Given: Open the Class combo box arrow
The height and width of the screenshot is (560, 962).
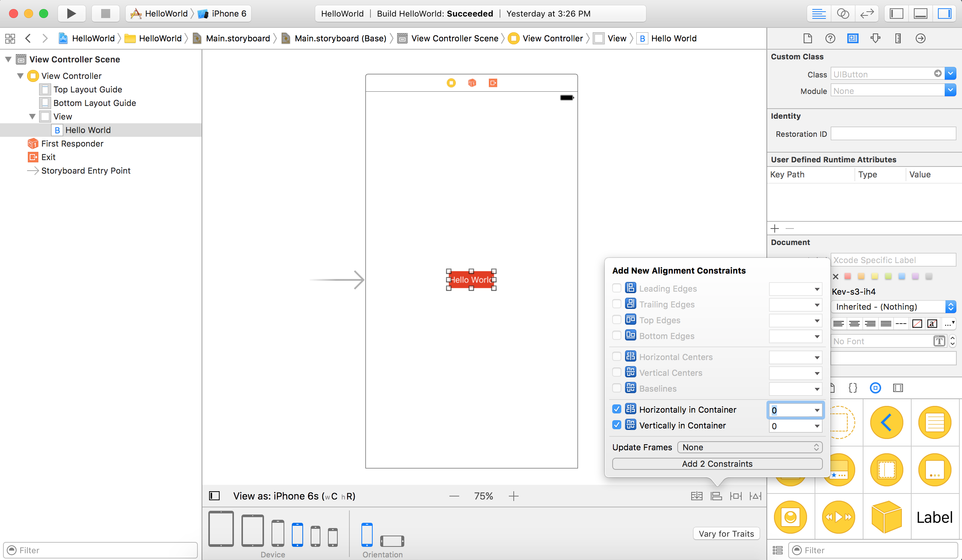Looking at the screenshot, I should [x=950, y=74].
